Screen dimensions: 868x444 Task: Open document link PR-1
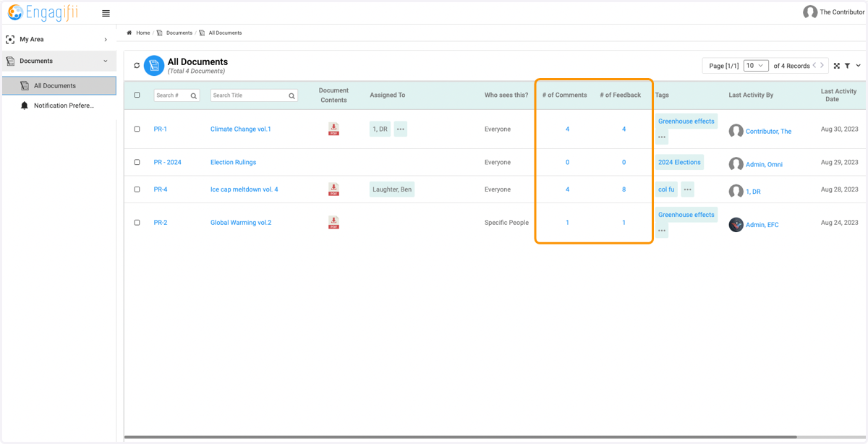coord(161,129)
